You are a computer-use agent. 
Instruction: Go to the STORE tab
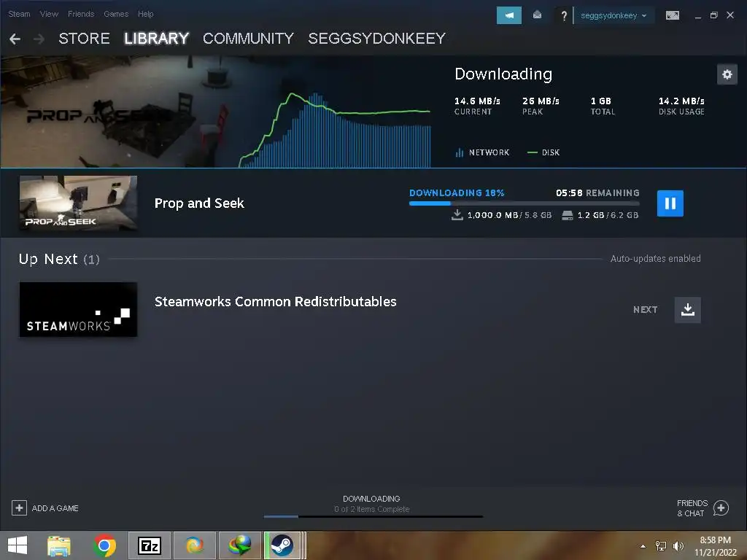coord(85,39)
